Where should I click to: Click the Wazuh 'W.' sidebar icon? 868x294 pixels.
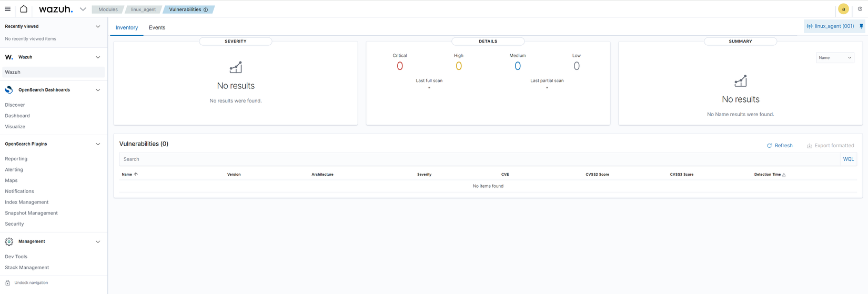pos(9,57)
